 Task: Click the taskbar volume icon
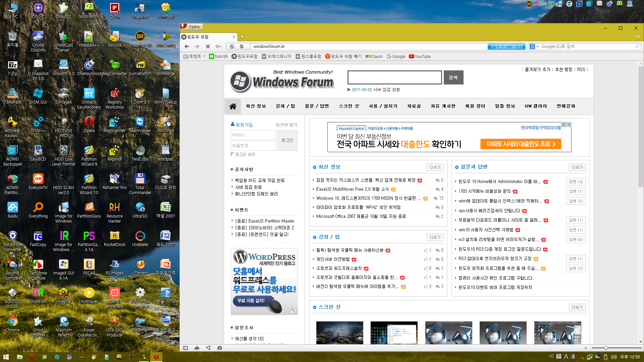[614, 357]
